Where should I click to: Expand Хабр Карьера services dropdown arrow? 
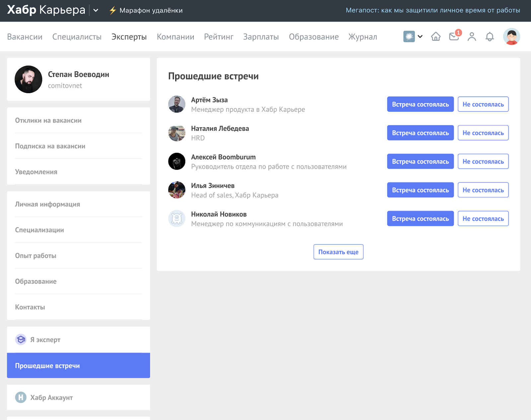(96, 10)
